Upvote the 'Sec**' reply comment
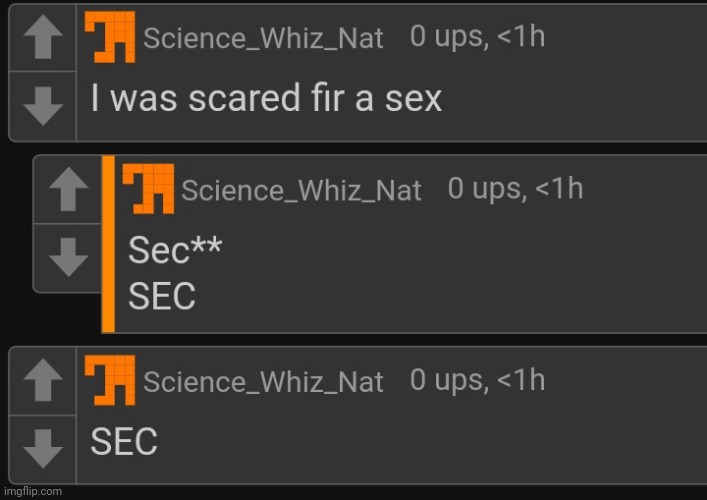This screenshot has height=500, width=707. (68, 190)
